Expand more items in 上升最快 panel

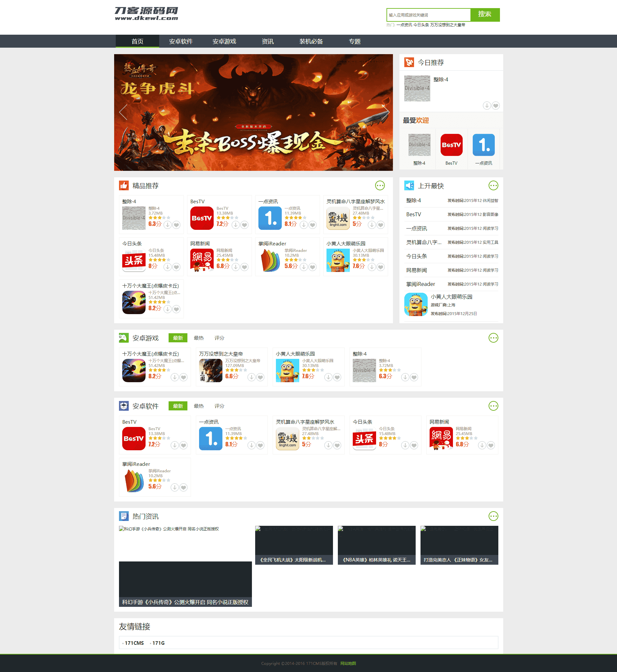click(493, 185)
